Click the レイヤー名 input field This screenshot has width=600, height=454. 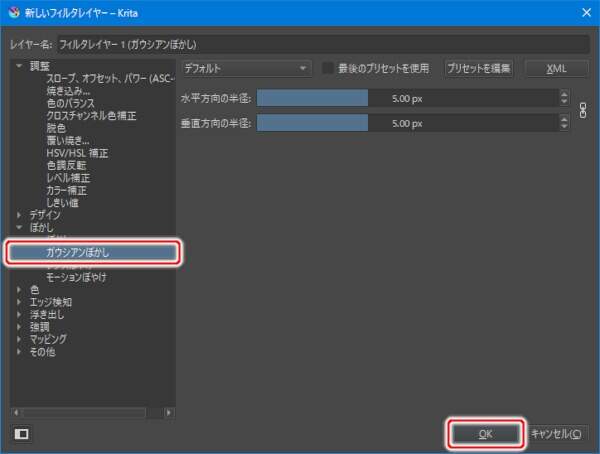(x=323, y=45)
